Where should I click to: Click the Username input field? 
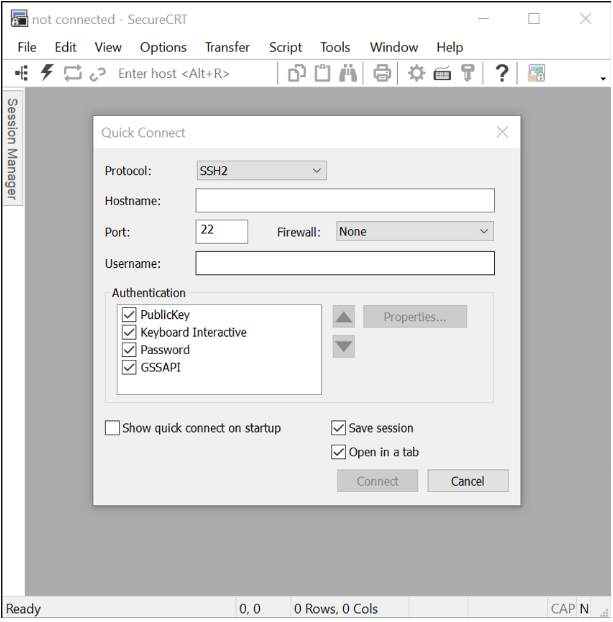click(x=345, y=263)
